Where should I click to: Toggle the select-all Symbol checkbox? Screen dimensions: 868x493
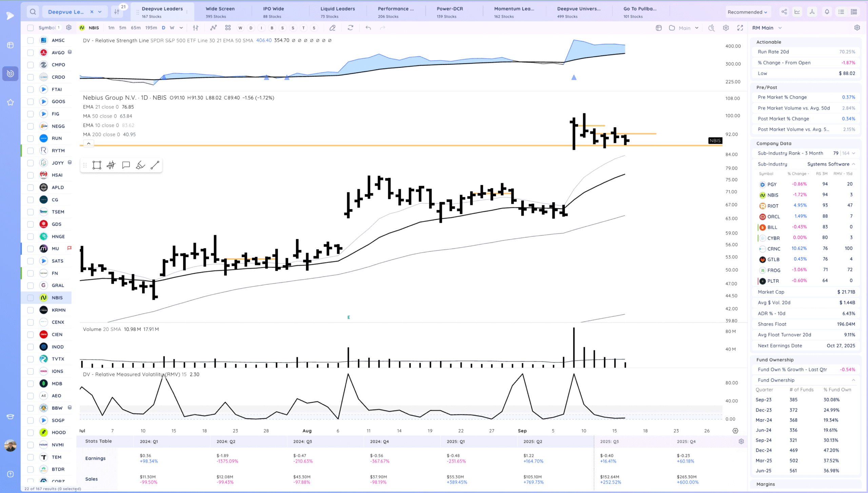pyautogui.click(x=31, y=28)
